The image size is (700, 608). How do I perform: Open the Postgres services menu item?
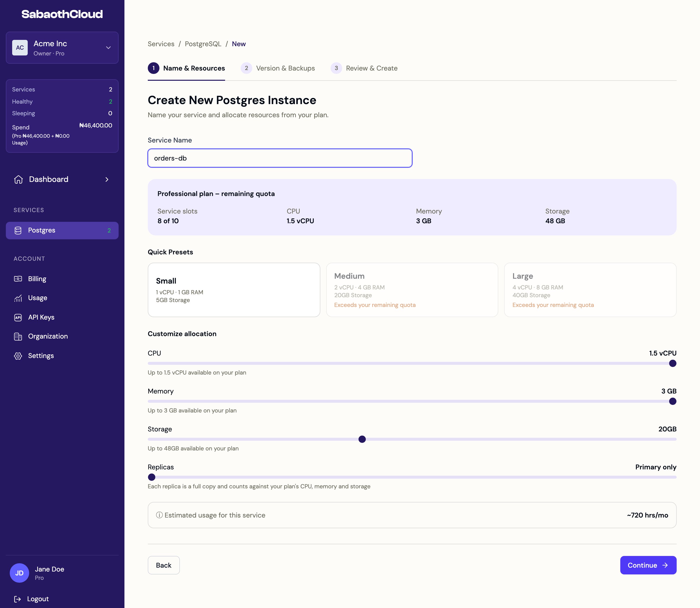[x=62, y=230]
